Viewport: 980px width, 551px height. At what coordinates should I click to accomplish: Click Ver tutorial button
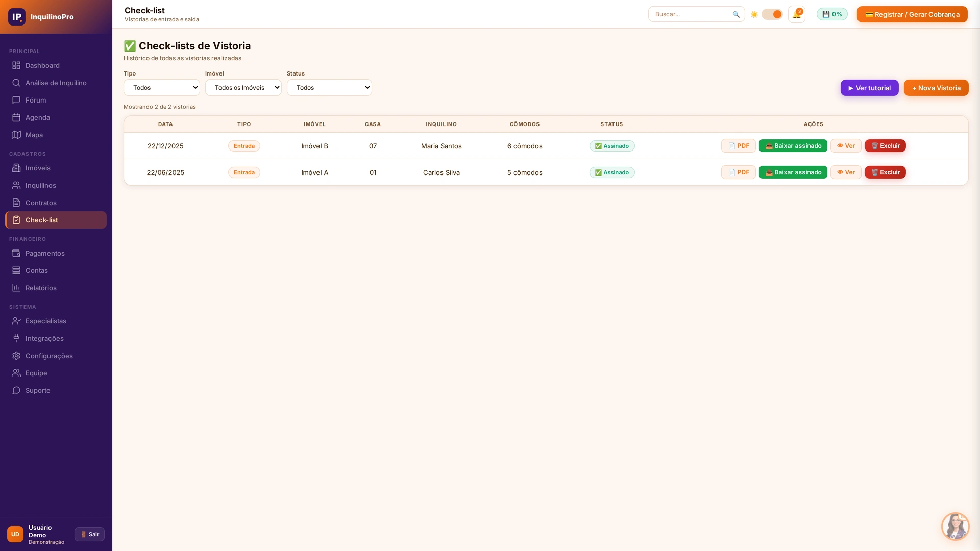point(870,88)
